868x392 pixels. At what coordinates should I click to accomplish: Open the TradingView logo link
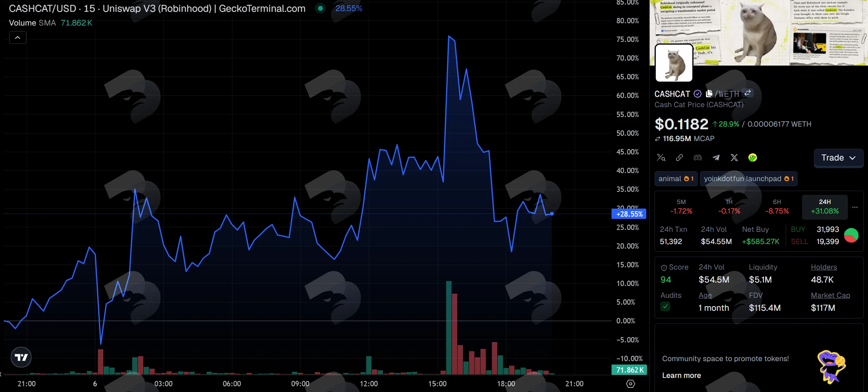pos(21,357)
